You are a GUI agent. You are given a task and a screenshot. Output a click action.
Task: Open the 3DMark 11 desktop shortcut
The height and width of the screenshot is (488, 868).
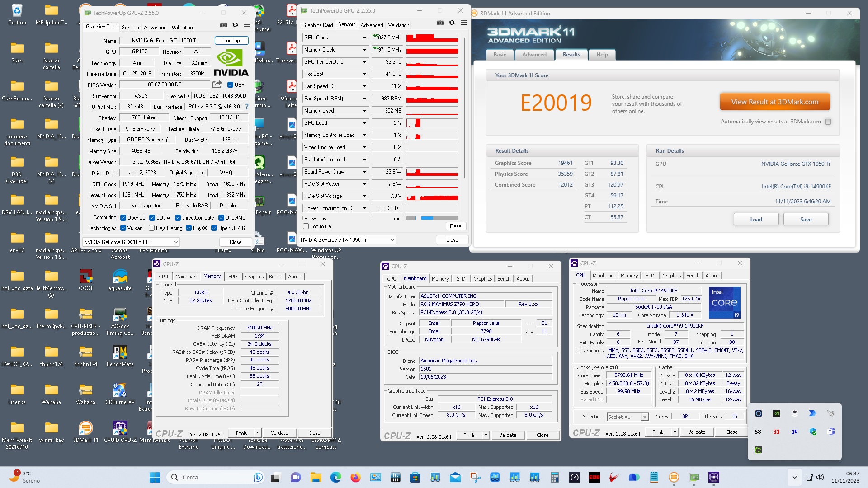click(85, 432)
